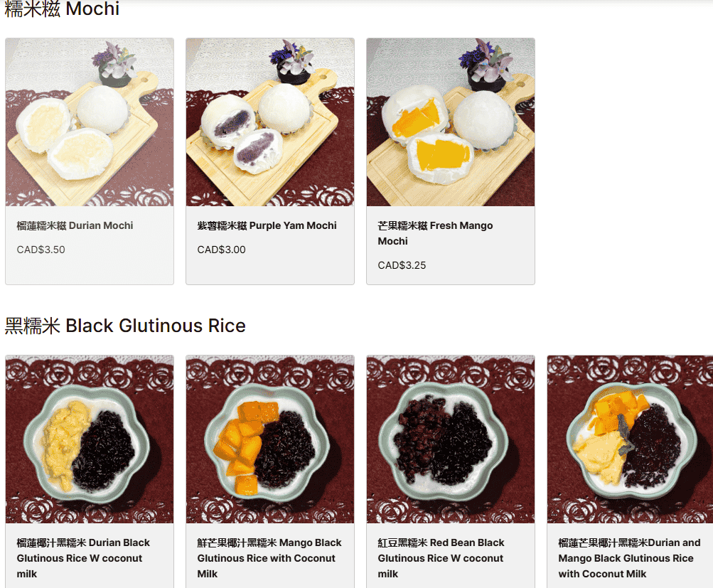
Task: Click the Red Bean Black Glutinous Rice title
Action: pyautogui.click(x=441, y=558)
